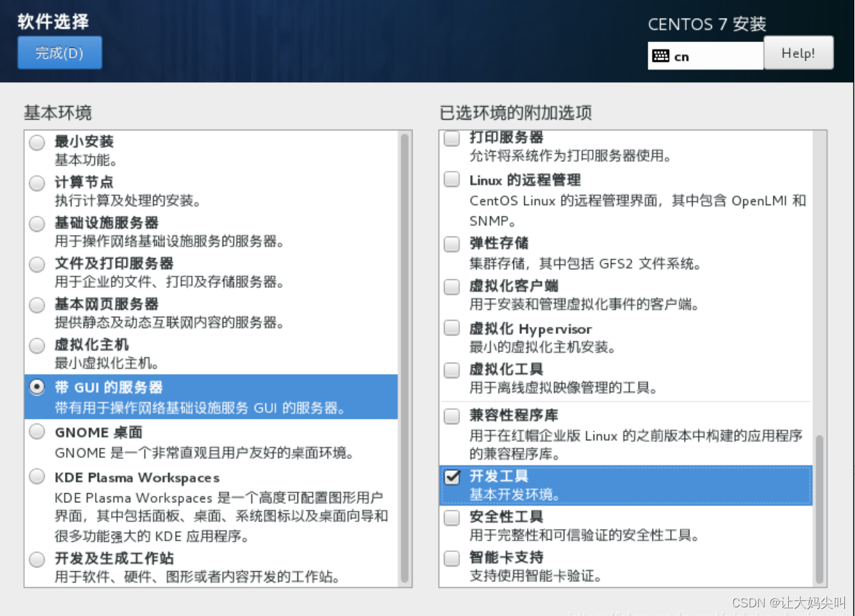Viewport: 855px width, 616px height.
Task: Select the 虚拟化主机 radio button
Action: click(37, 346)
